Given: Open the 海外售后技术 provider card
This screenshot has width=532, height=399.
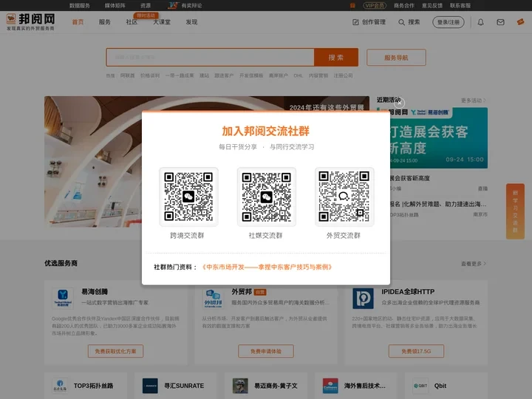Looking at the screenshot, I should 356,386.
